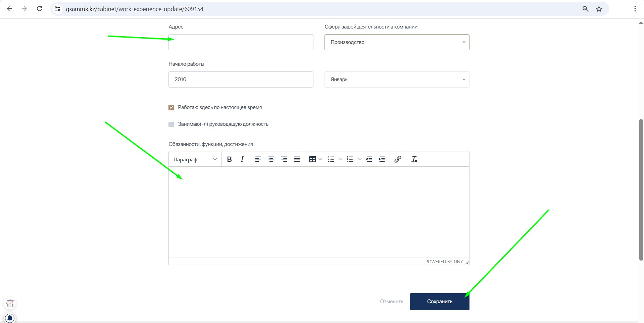The width and height of the screenshot is (644, 323).
Task: Click the 'Отменить' link
Action: pos(391,302)
